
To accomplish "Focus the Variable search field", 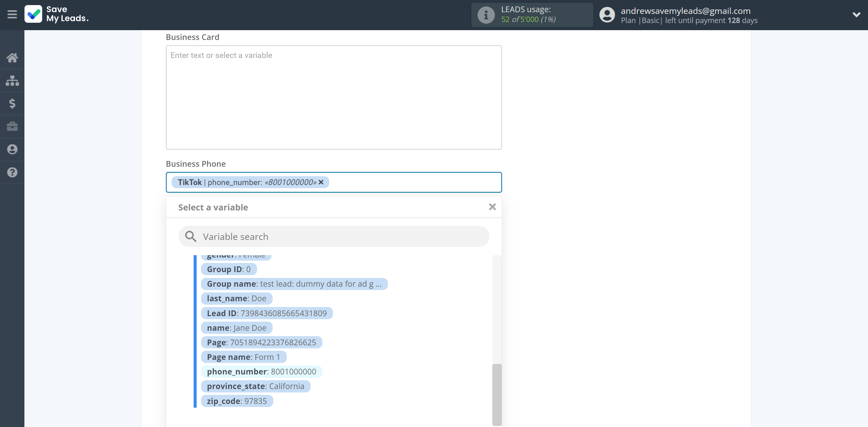I will [334, 237].
